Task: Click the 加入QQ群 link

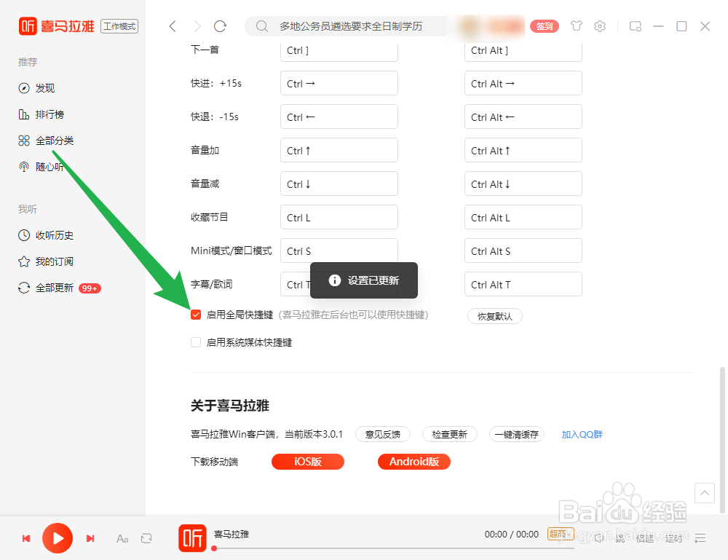Action: 582,434
